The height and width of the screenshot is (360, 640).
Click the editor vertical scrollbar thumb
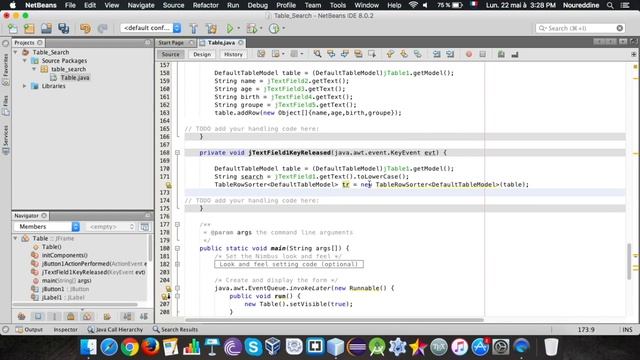tap(629, 261)
